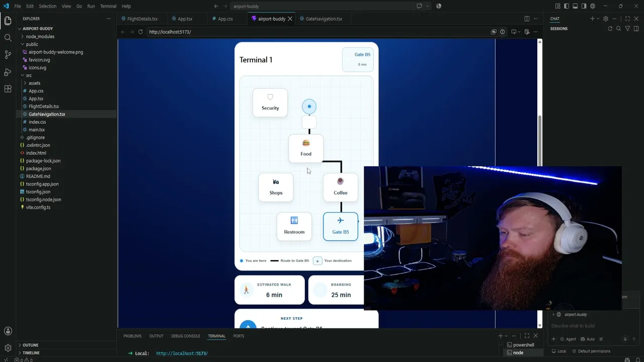Click the Security card on the terminal map

pos(270,103)
